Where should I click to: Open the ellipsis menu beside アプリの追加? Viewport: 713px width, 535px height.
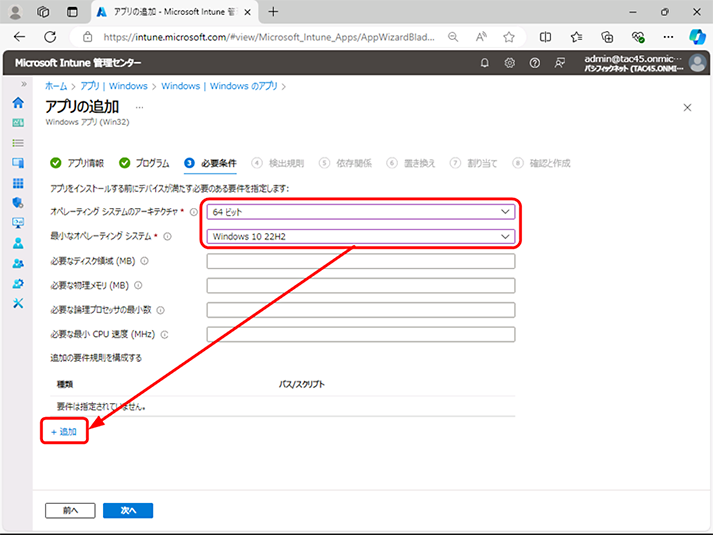pyautogui.click(x=140, y=108)
